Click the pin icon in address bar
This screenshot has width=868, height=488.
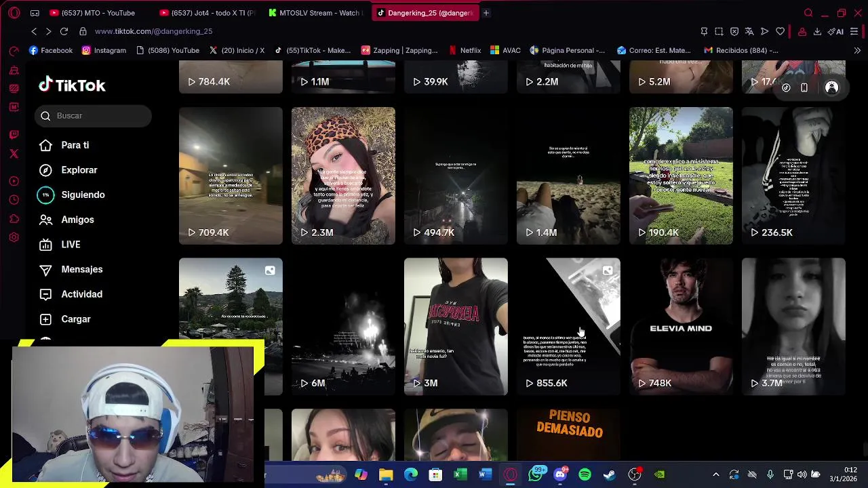click(x=704, y=31)
